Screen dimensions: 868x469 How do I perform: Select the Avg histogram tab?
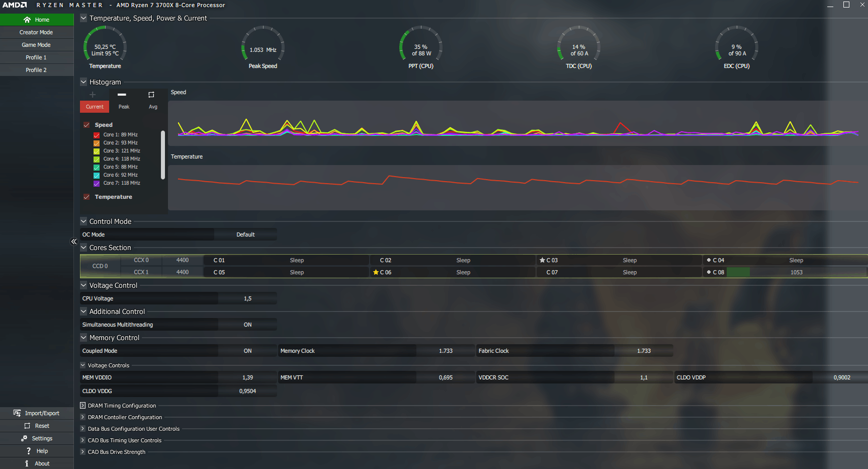click(153, 107)
